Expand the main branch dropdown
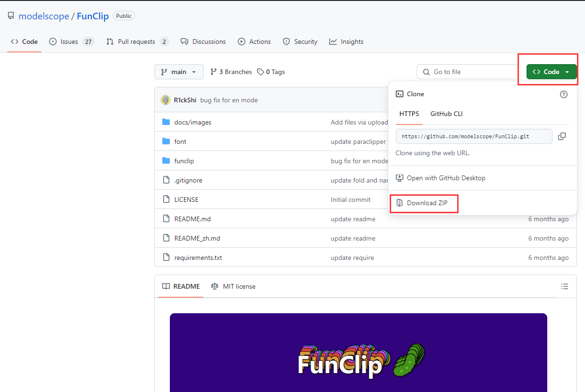Image resolution: width=585 pixels, height=392 pixels. pos(179,72)
